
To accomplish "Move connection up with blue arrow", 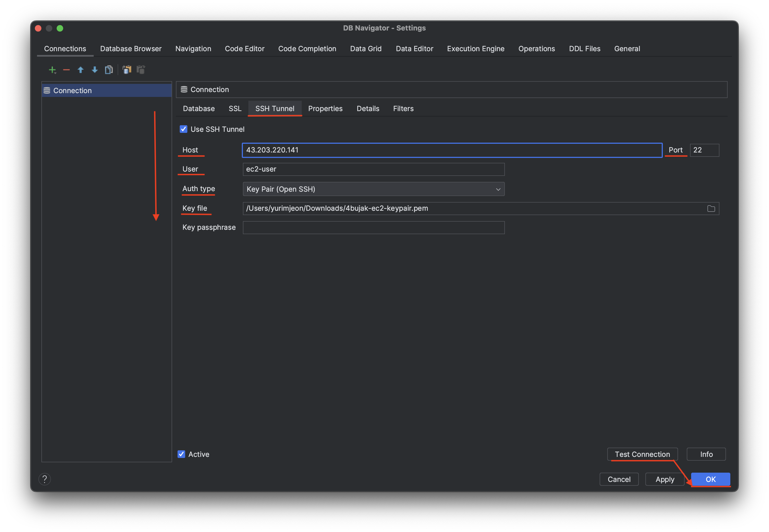I will [80, 70].
